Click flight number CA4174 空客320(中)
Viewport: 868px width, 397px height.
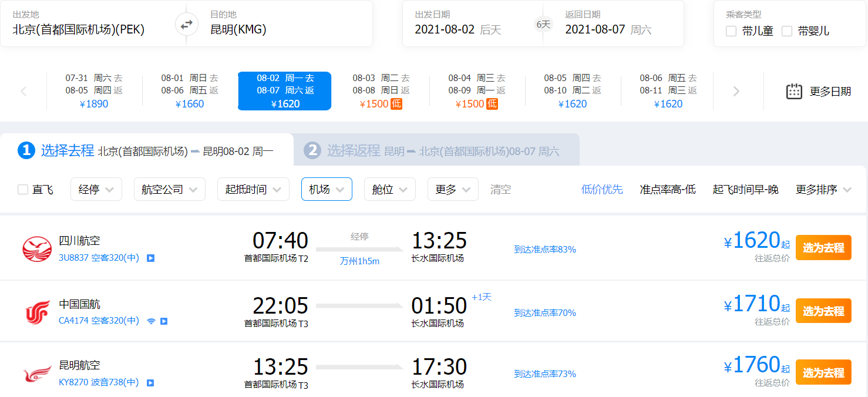[99, 321]
